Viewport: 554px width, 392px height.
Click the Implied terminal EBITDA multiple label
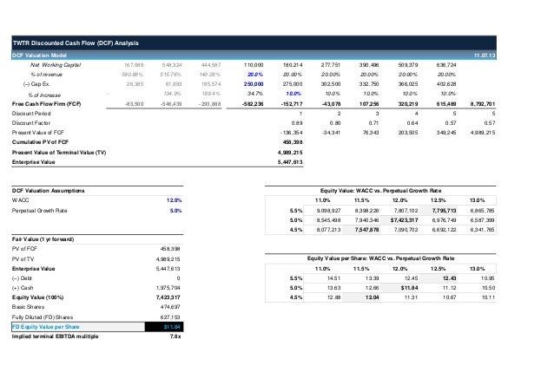(55, 336)
